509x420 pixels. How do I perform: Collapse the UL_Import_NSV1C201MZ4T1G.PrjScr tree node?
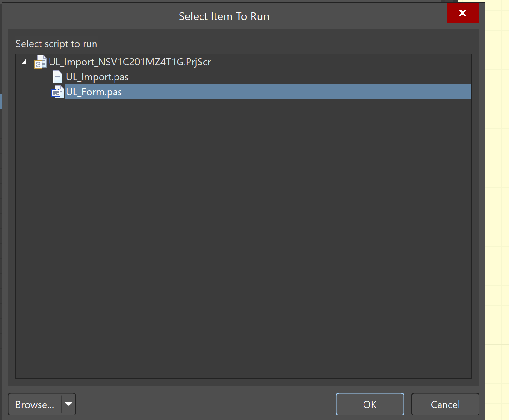[24, 61]
